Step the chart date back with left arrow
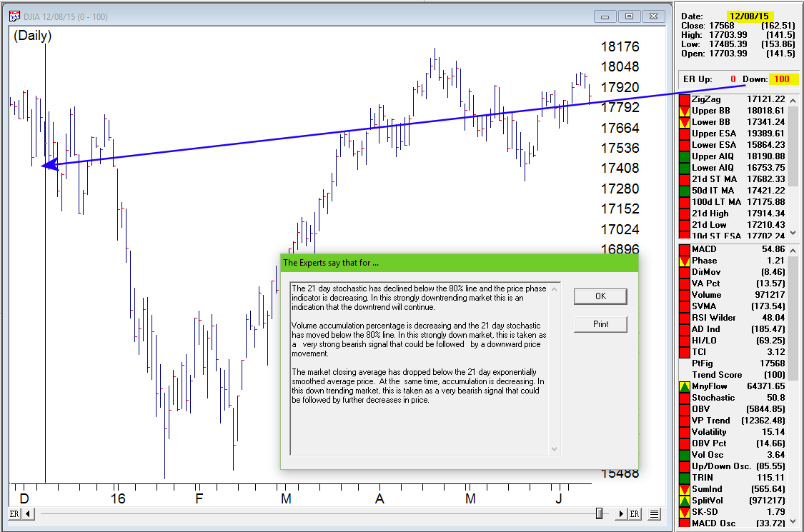 tap(28, 513)
